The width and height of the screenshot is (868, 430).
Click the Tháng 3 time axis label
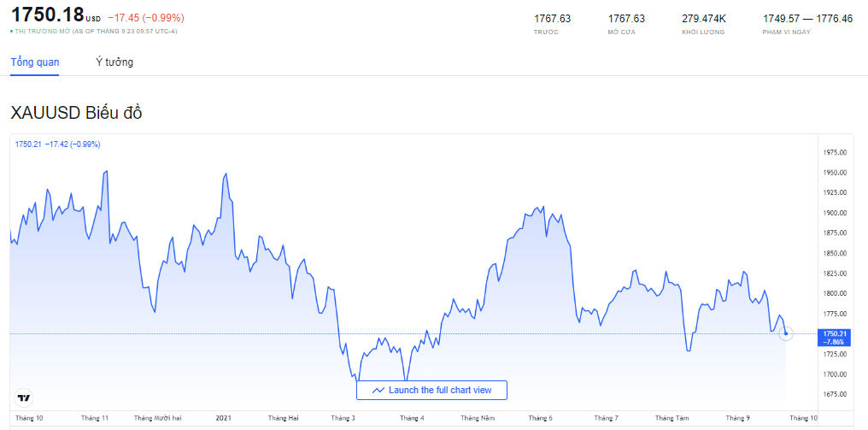click(345, 418)
